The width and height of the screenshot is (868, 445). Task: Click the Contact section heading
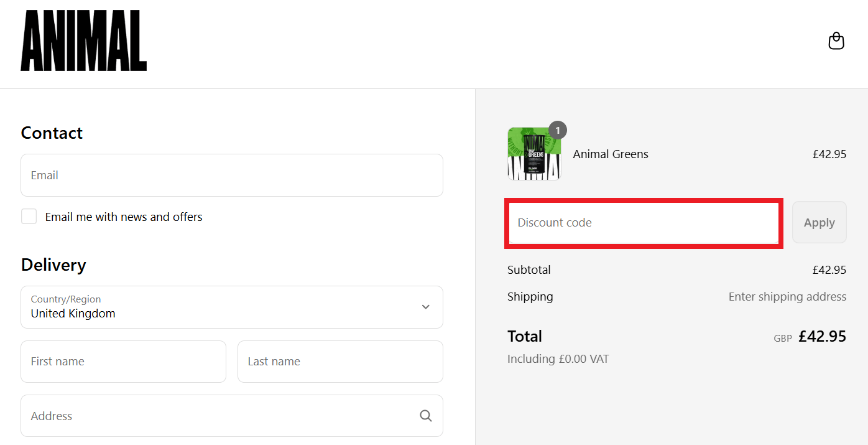pos(52,133)
